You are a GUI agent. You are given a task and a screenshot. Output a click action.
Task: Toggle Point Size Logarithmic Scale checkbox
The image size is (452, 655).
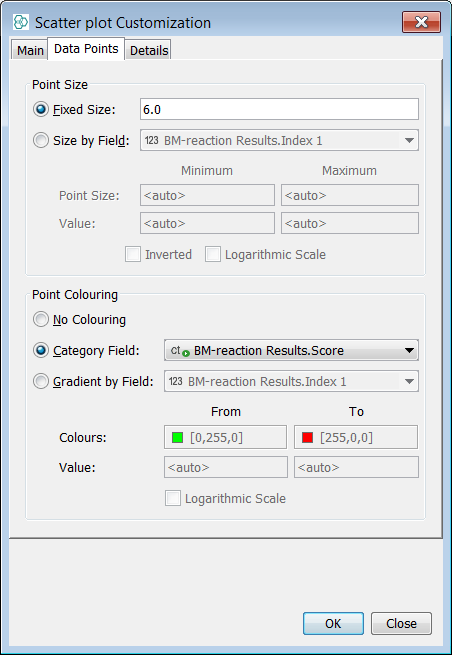(213, 254)
